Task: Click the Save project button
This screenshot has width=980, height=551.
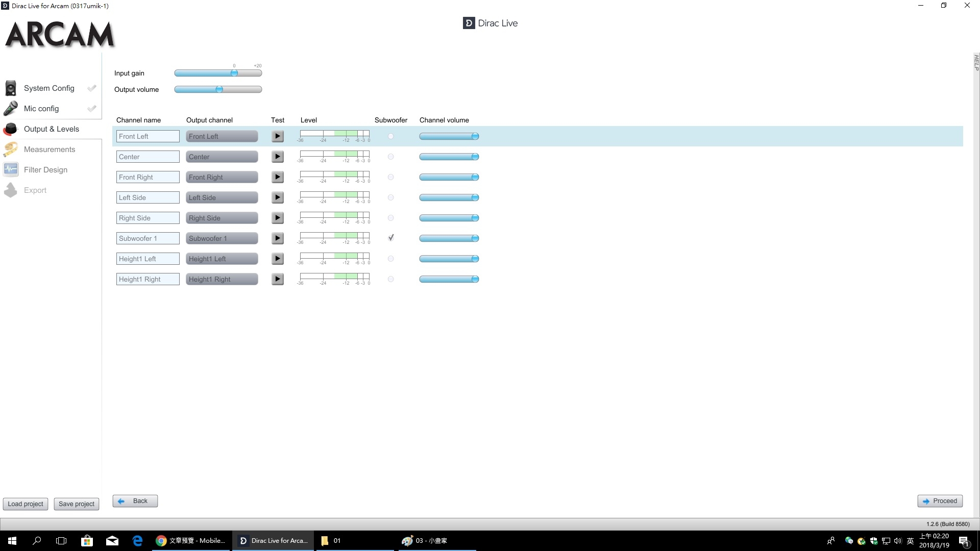Action: pos(77,504)
